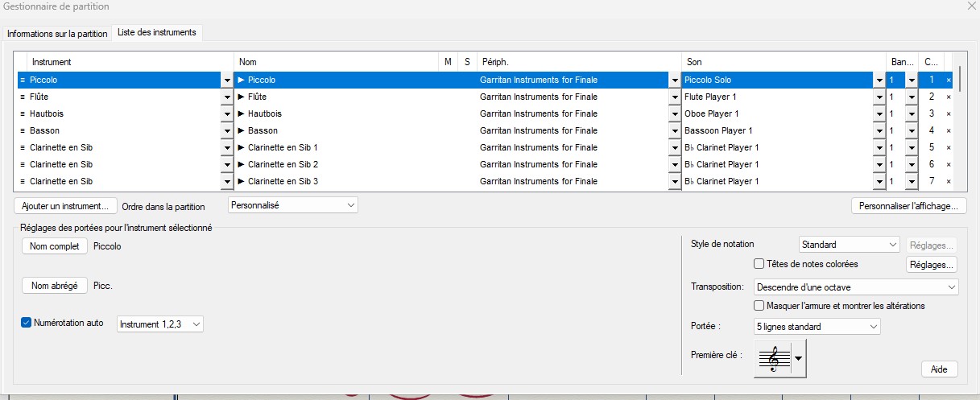Click the play triangle beside Hautbois name
This screenshot has height=400, width=980.
[241, 114]
